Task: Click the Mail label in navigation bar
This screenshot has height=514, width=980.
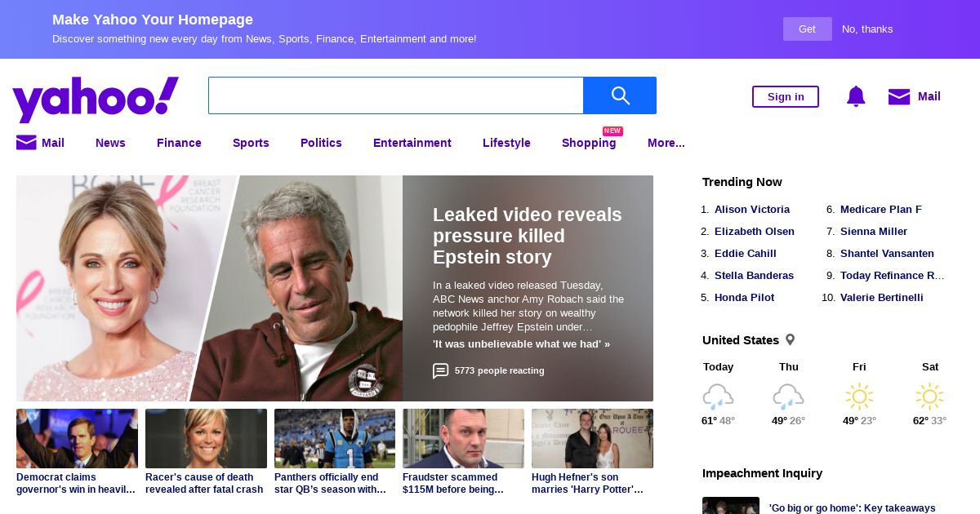Action: [x=53, y=143]
